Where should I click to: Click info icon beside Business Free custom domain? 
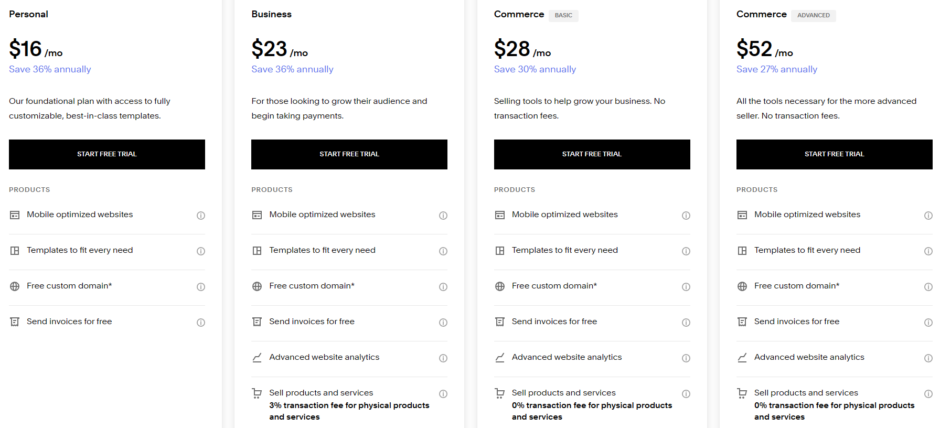443,286
